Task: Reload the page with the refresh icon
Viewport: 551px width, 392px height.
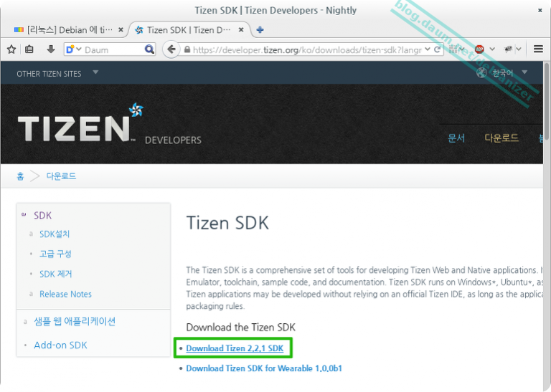Action: coord(437,49)
